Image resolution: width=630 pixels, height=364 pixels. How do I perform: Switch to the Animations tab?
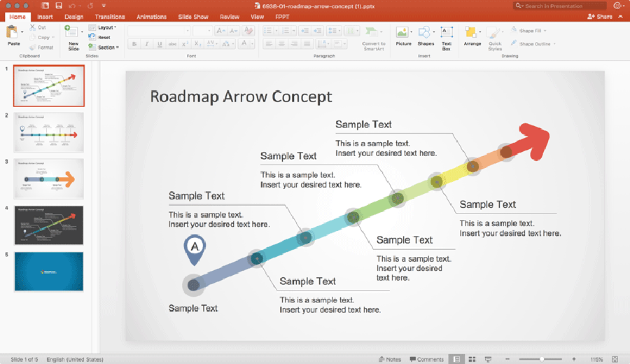click(x=151, y=17)
